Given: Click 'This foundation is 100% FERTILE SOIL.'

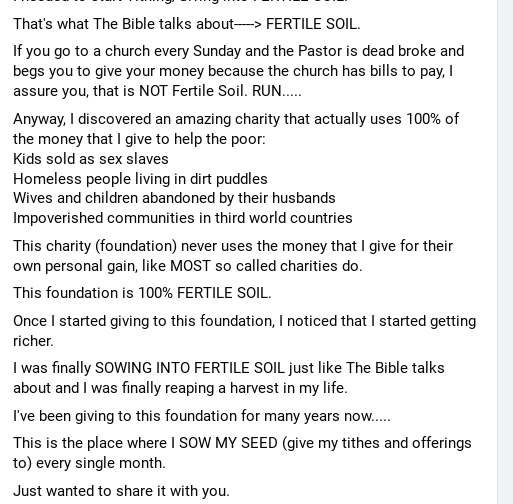Looking at the screenshot, I should point(142,293).
